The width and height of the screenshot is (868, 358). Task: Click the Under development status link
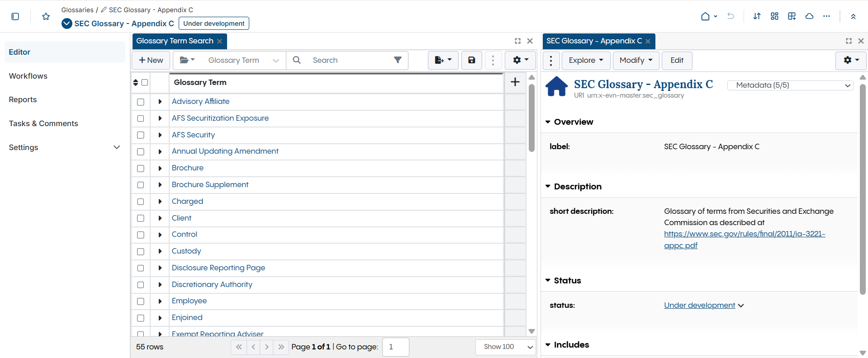pyautogui.click(x=700, y=305)
